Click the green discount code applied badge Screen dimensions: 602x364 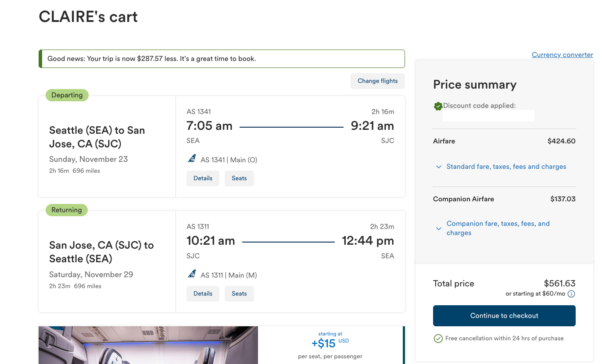pos(438,106)
